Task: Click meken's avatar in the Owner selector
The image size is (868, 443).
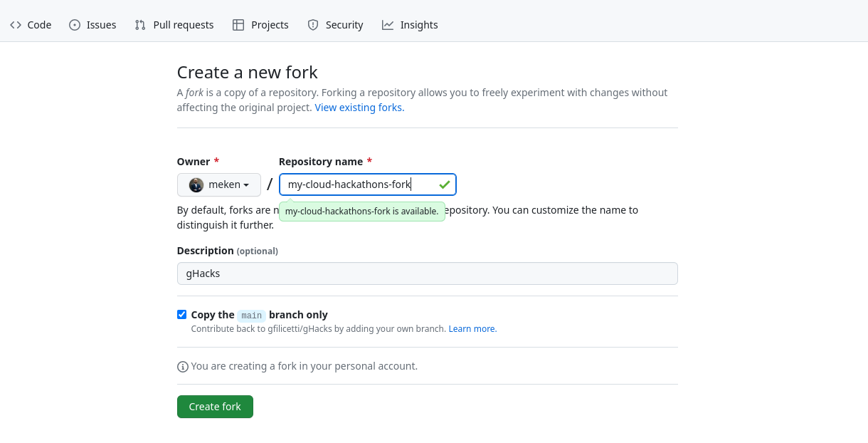Action: (x=195, y=184)
